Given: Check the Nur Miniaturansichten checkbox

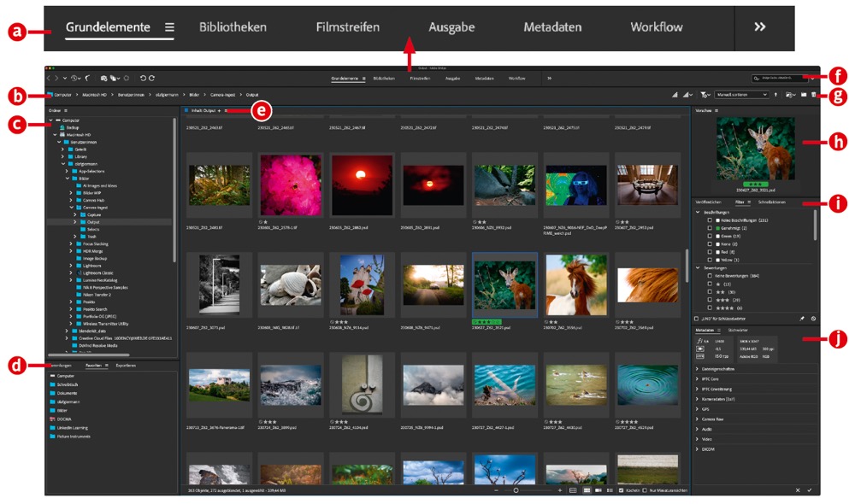Looking at the screenshot, I should coord(645,490).
